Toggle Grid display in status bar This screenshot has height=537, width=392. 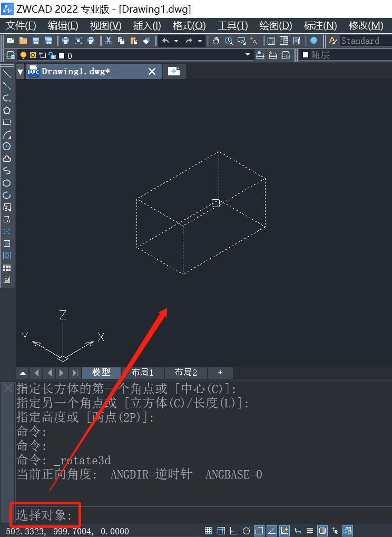[x=221, y=531]
